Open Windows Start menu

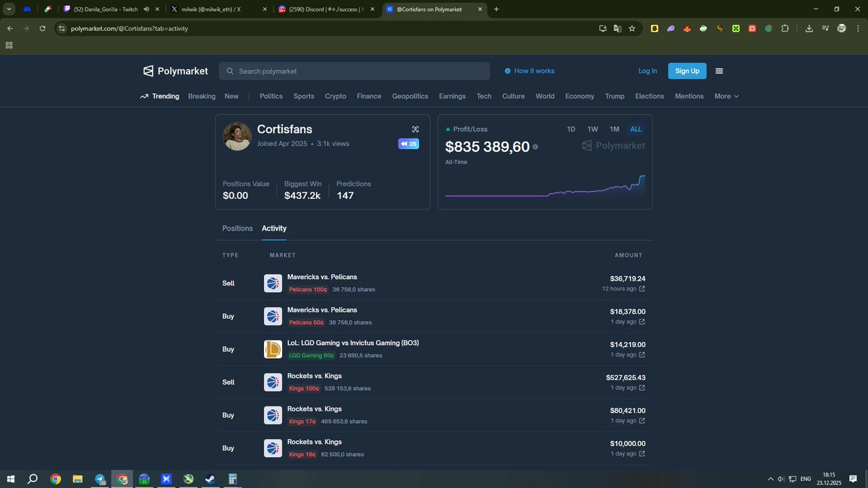[x=11, y=479]
